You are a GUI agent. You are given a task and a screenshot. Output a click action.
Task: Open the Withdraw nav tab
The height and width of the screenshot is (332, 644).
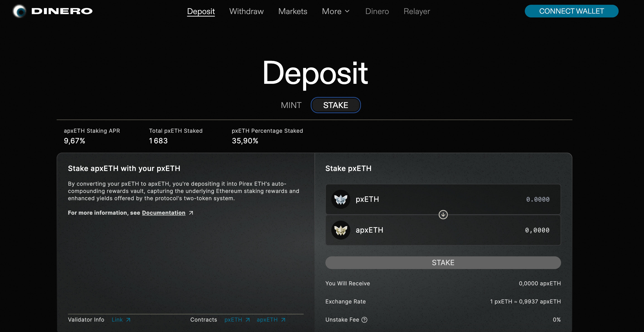tap(246, 11)
